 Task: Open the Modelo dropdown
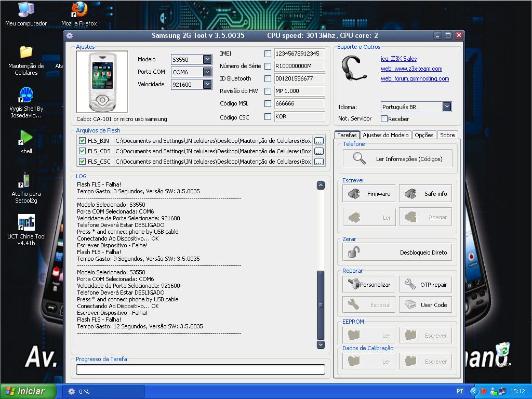click(x=207, y=59)
